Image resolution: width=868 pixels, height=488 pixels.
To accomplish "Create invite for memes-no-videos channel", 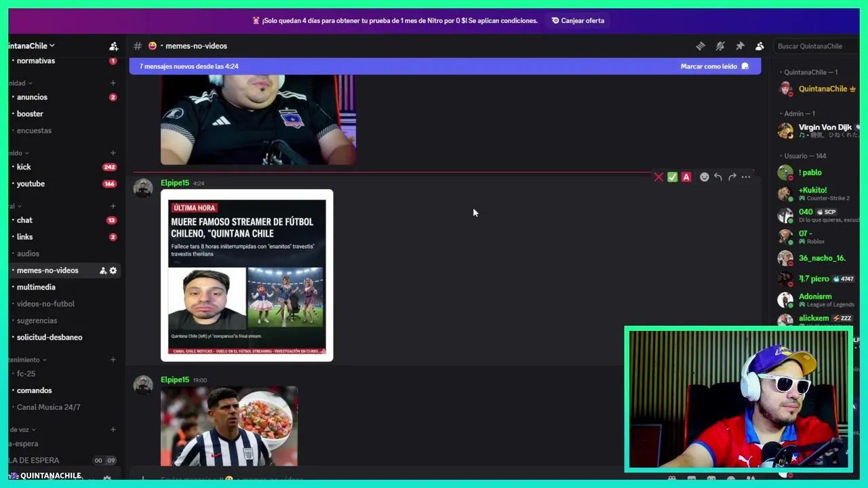I will tap(103, 270).
